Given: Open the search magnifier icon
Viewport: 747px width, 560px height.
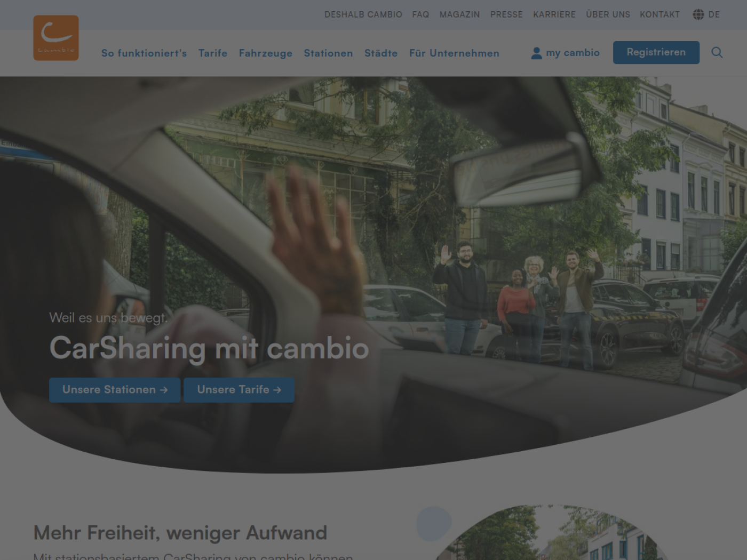Looking at the screenshot, I should 717,52.
